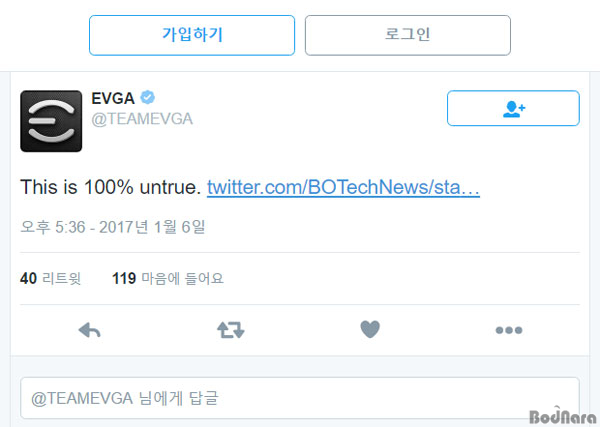View the 40 리트윗 retweets list
Screen dimensions: 600x427
click(51, 278)
